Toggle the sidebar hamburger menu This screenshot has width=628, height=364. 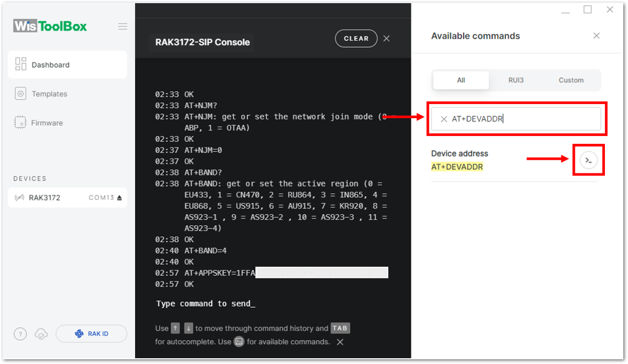pyautogui.click(x=122, y=26)
